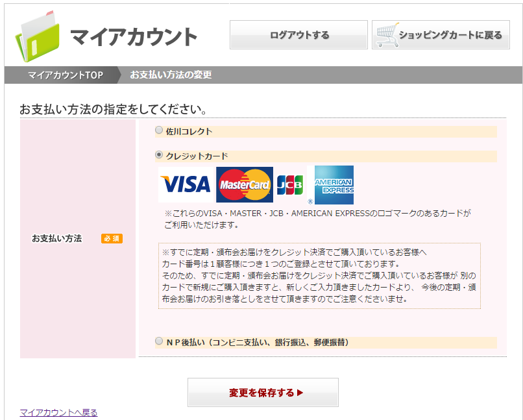Click the green My Account folder icon
The height and width of the screenshot is (420, 523).
click(38, 36)
